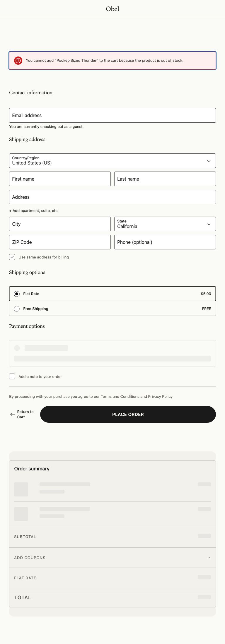Toggle Use same address for billing
Image resolution: width=225 pixels, height=644 pixels.
pos(12,257)
